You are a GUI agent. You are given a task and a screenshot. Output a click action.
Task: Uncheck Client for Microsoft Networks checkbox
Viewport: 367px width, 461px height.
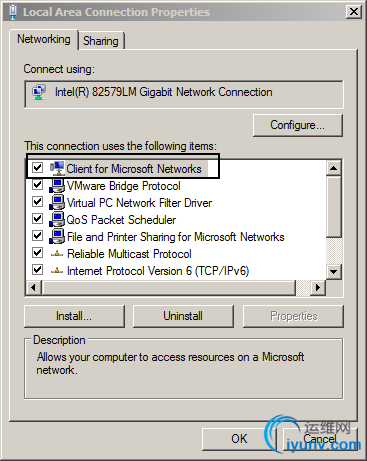37,167
